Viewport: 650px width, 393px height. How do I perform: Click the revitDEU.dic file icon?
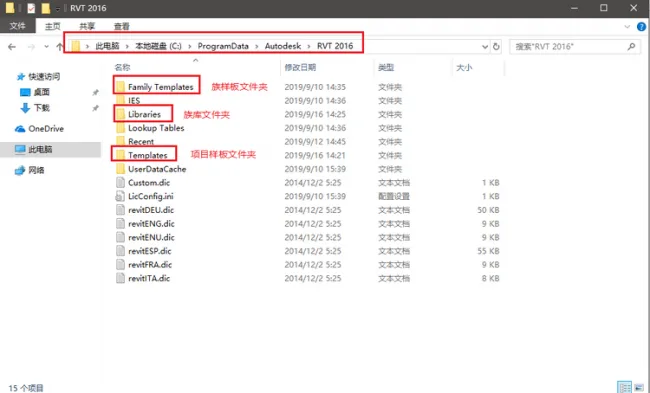(120, 210)
